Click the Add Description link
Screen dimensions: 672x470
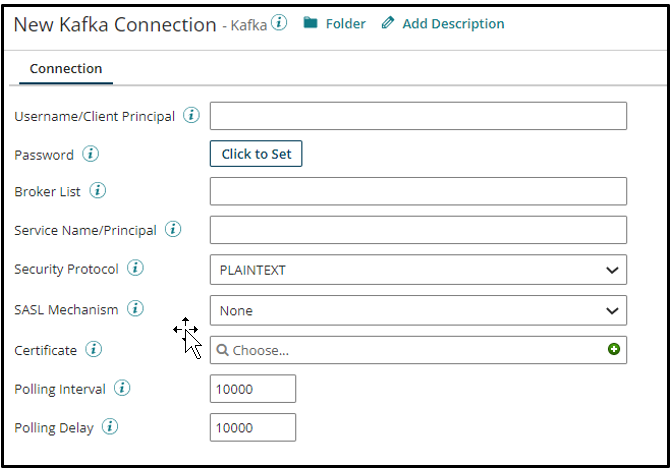[443, 23]
